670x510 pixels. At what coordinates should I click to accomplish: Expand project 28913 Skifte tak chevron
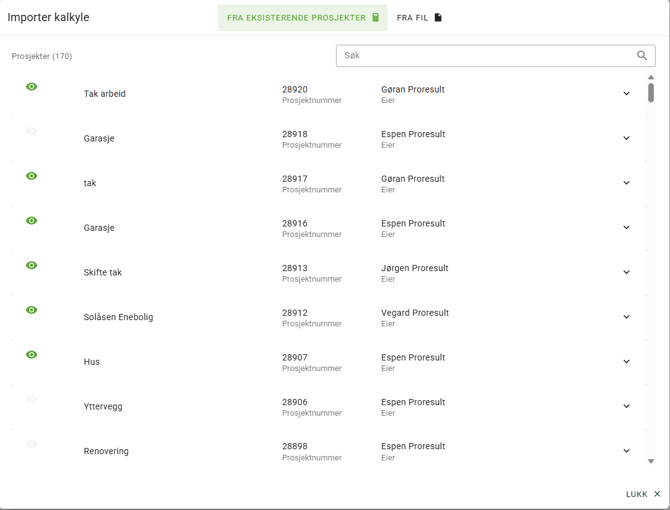[x=626, y=272]
